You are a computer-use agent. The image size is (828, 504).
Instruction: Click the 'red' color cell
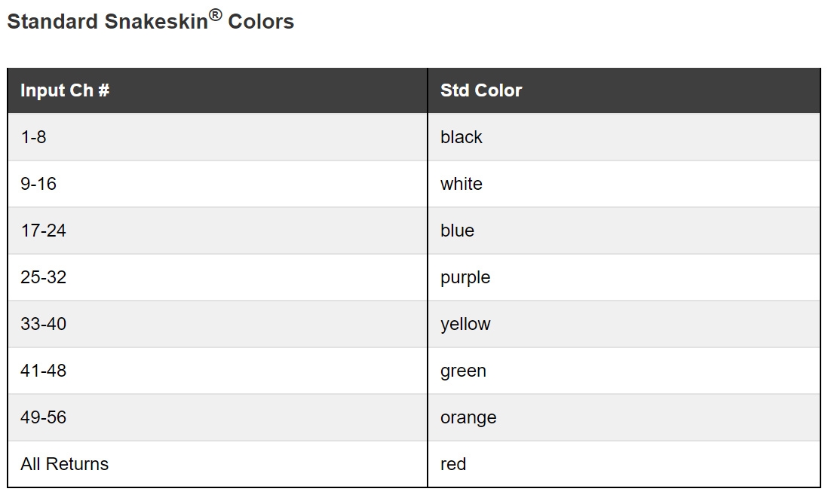[x=453, y=464]
